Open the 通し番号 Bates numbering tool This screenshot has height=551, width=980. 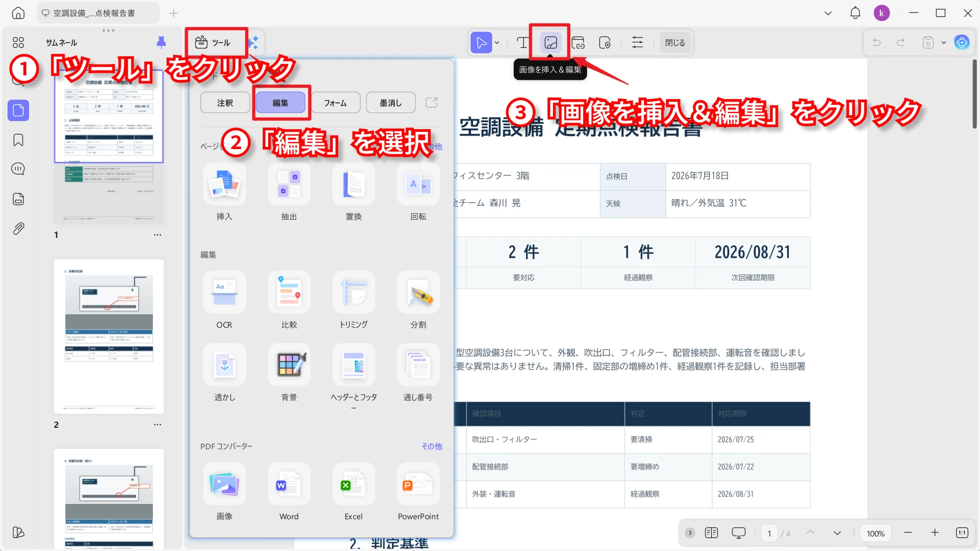point(418,373)
